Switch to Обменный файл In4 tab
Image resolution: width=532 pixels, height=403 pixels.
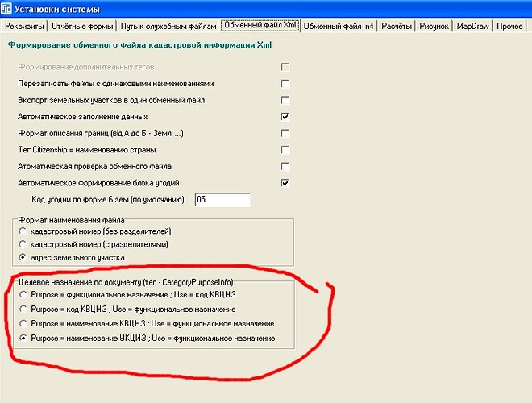pos(339,26)
